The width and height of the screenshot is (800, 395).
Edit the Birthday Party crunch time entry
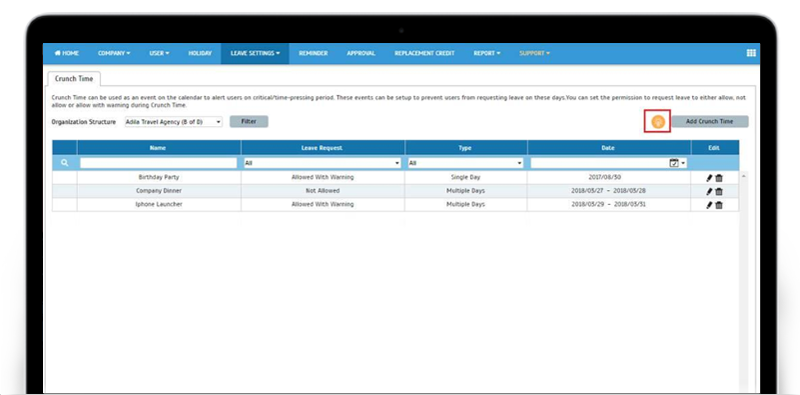pos(709,178)
